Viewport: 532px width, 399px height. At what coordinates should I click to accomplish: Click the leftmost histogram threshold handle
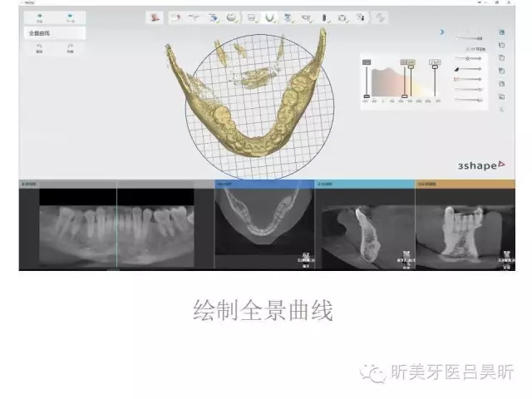pos(367,96)
